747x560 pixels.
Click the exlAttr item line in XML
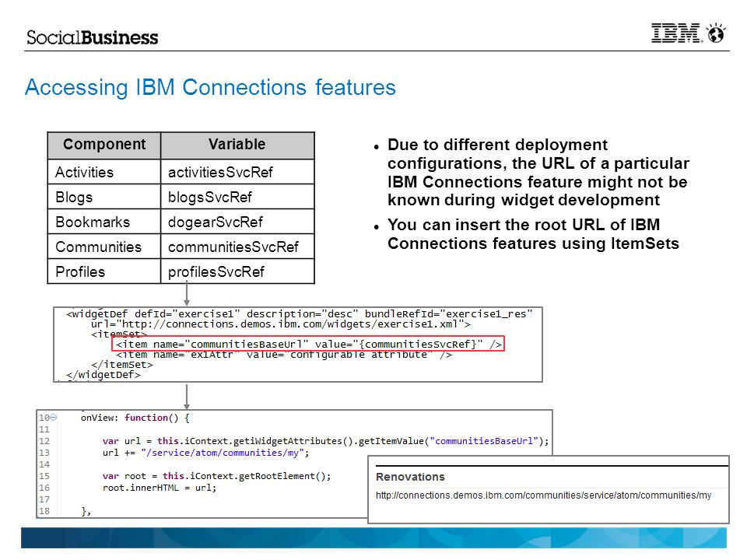pyautogui.click(x=283, y=355)
